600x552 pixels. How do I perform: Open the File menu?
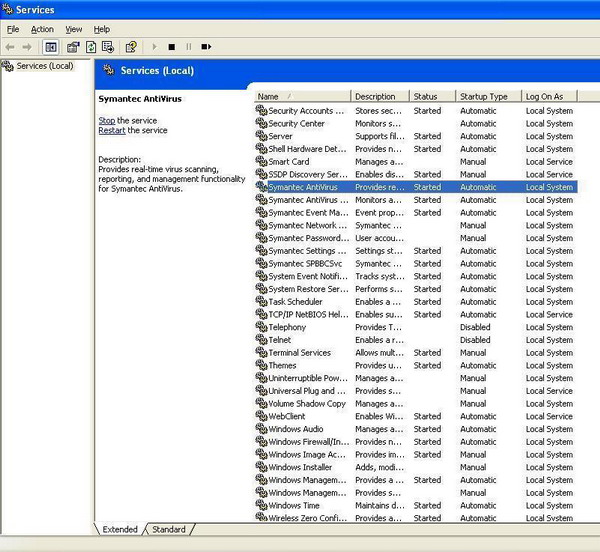(13, 29)
